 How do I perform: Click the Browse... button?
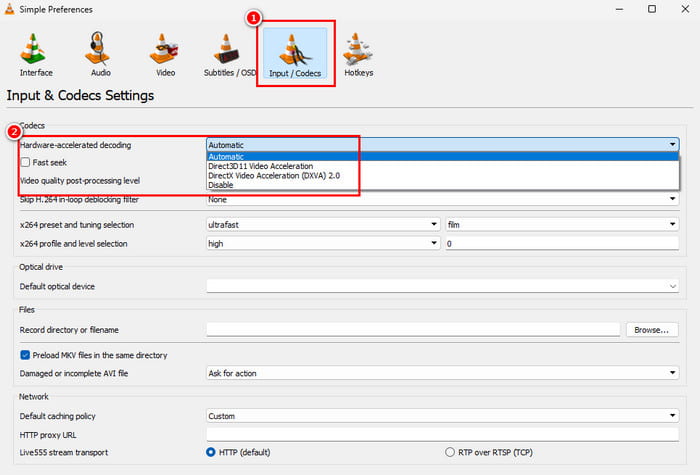[x=652, y=330]
